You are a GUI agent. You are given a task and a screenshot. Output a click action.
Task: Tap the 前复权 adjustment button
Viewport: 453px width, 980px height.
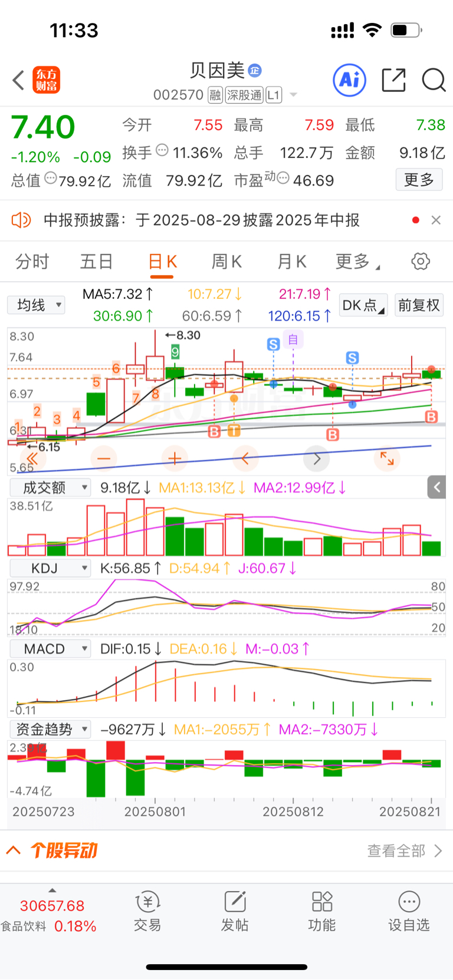pos(419,305)
